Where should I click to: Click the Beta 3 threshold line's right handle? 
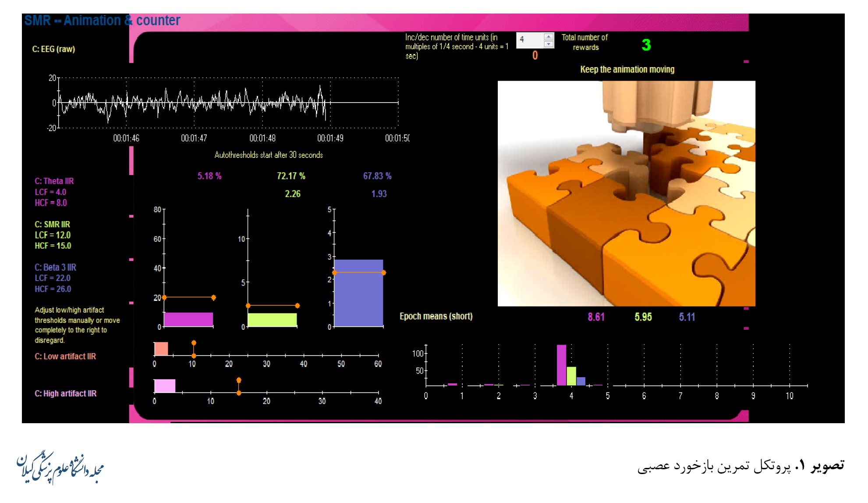pos(383,273)
